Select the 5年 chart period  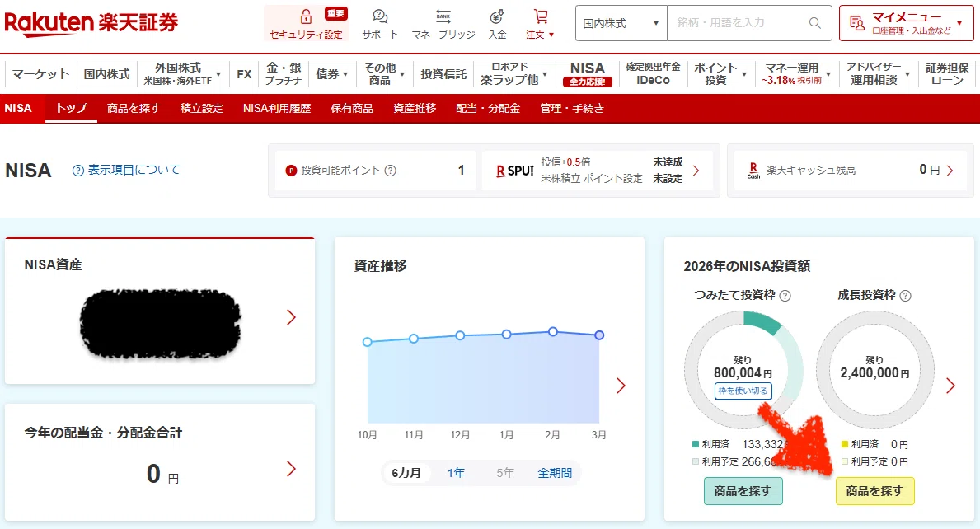tap(505, 474)
